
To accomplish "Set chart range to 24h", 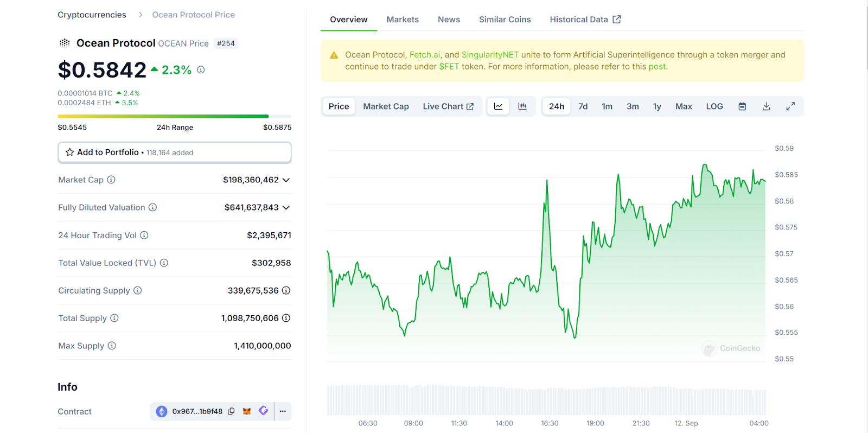I will (x=557, y=106).
